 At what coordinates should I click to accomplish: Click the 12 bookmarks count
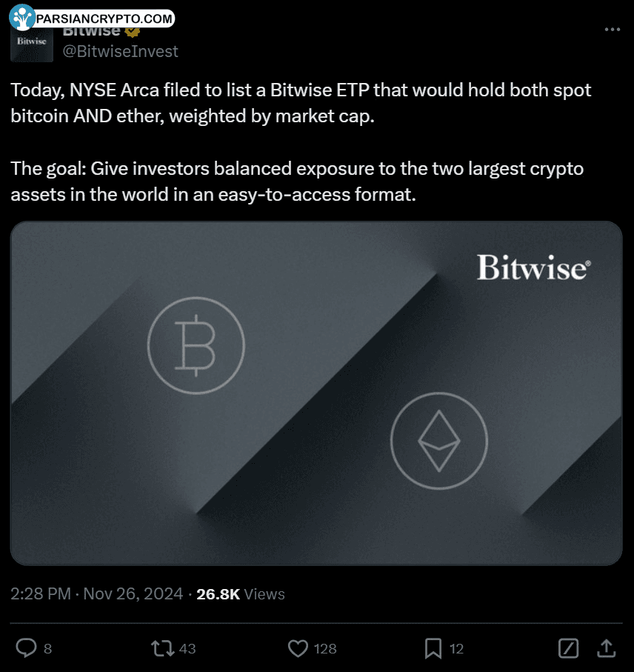[x=456, y=649]
